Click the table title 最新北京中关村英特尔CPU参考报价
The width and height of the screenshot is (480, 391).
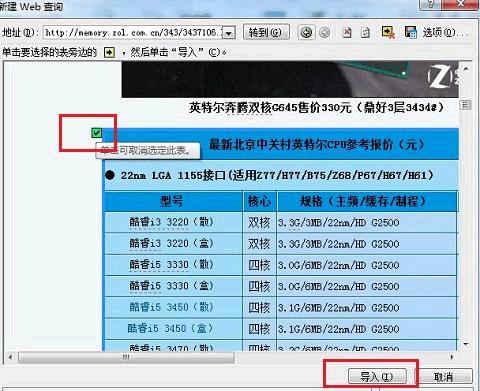coord(301,145)
